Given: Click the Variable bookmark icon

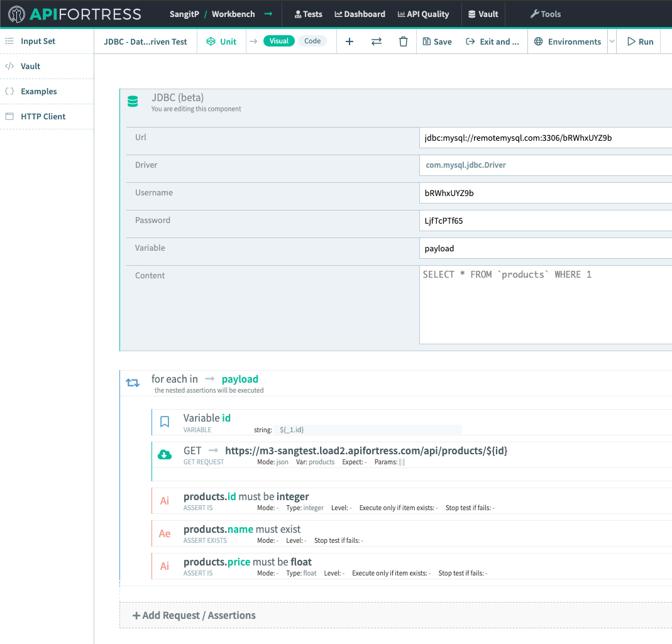Looking at the screenshot, I should [x=165, y=421].
